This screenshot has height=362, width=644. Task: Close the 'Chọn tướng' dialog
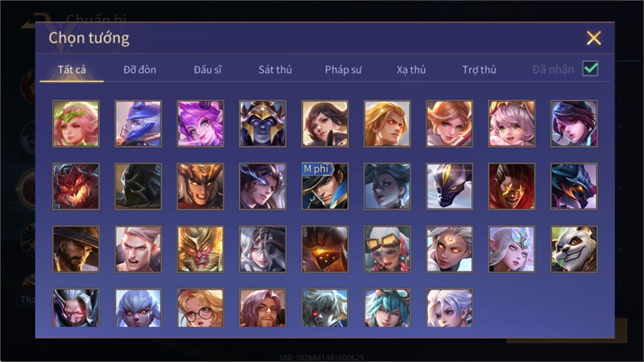click(x=594, y=38)
